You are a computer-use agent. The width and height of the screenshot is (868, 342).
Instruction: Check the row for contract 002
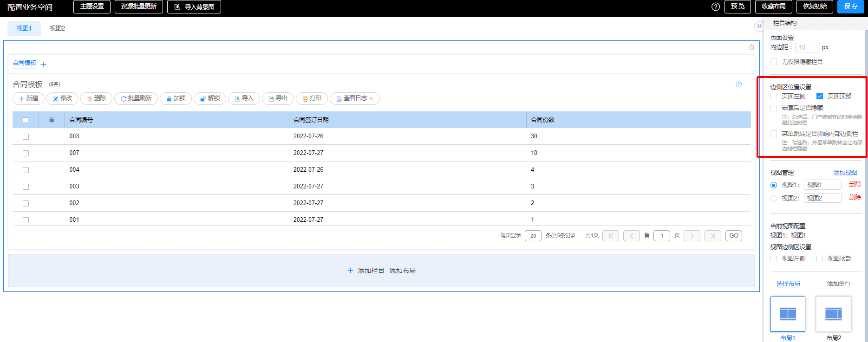tap(26, 203)
